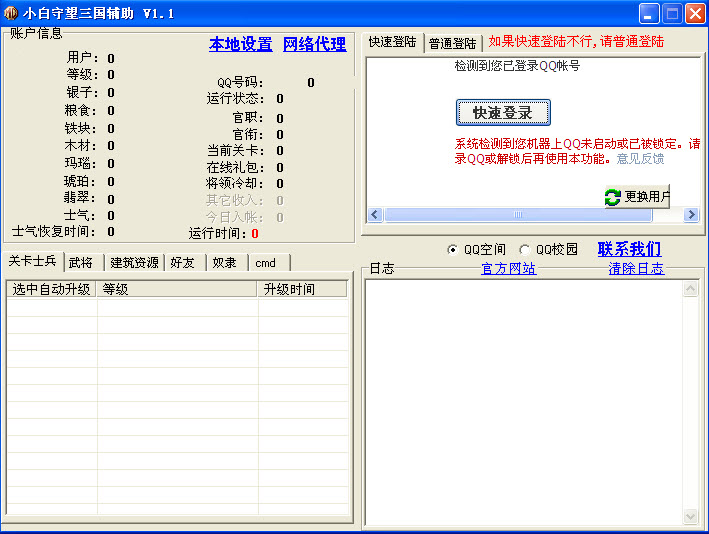Click the 银子 label
Image resolution: width=709 pixels, height=534 pixels.
click(82, 92)
